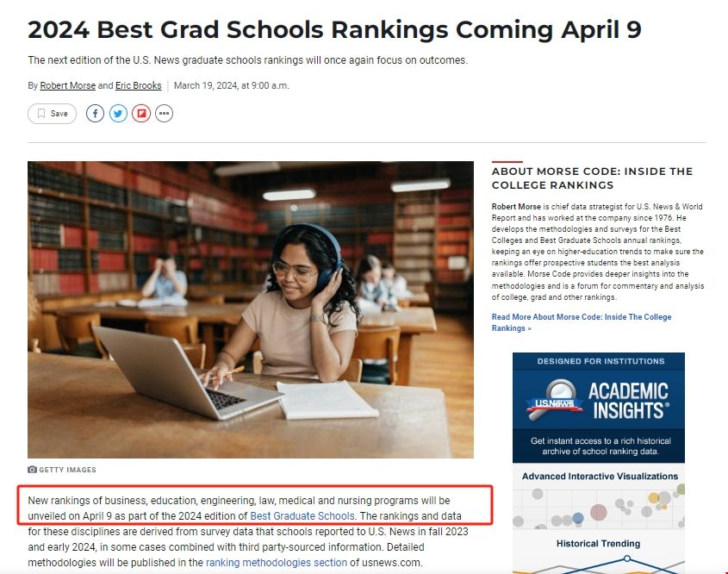Save this article with the bookmark button
The image size is (728, 574).
click(x=52, y=114)
